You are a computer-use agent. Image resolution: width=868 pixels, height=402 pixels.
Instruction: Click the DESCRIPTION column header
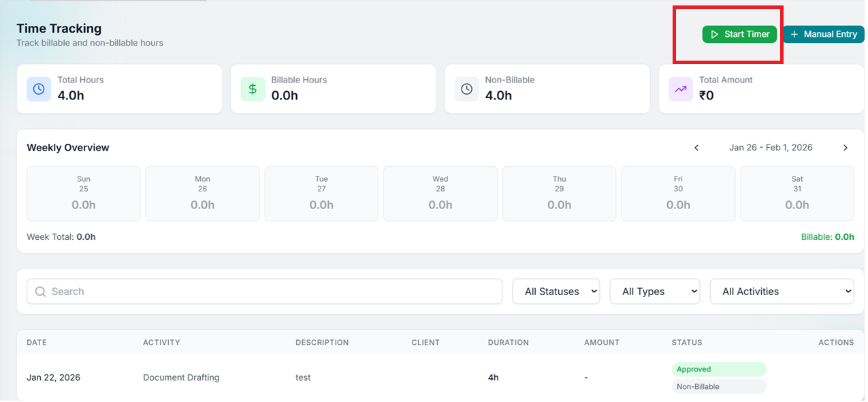coord(322,343)
